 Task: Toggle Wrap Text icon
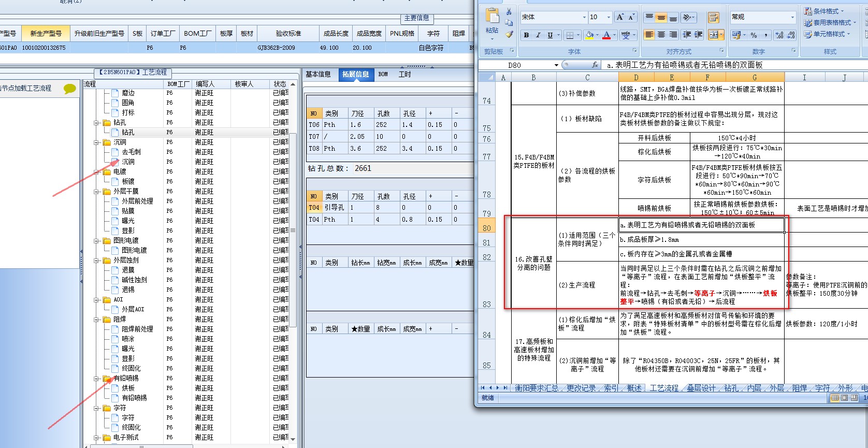coord(713,18)
